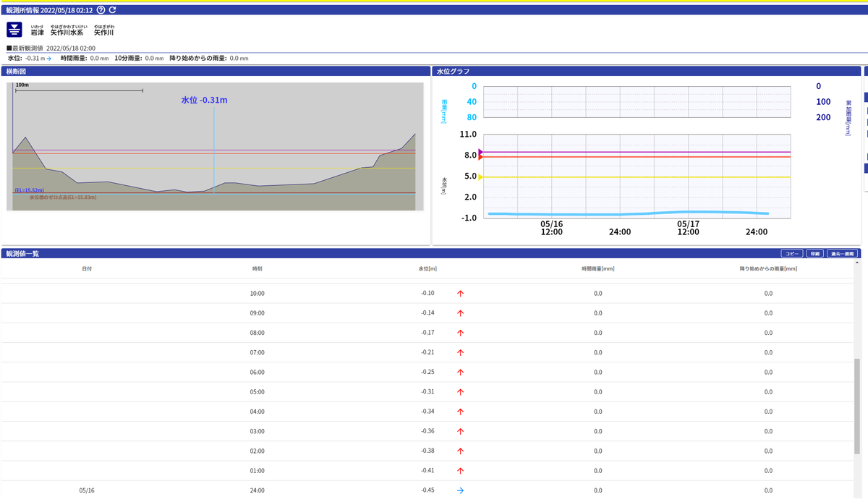Click the 矢作川水系 river system name
Image resolution: width=868 pixels, height=502 pixels.
click(x=67, y=33)
